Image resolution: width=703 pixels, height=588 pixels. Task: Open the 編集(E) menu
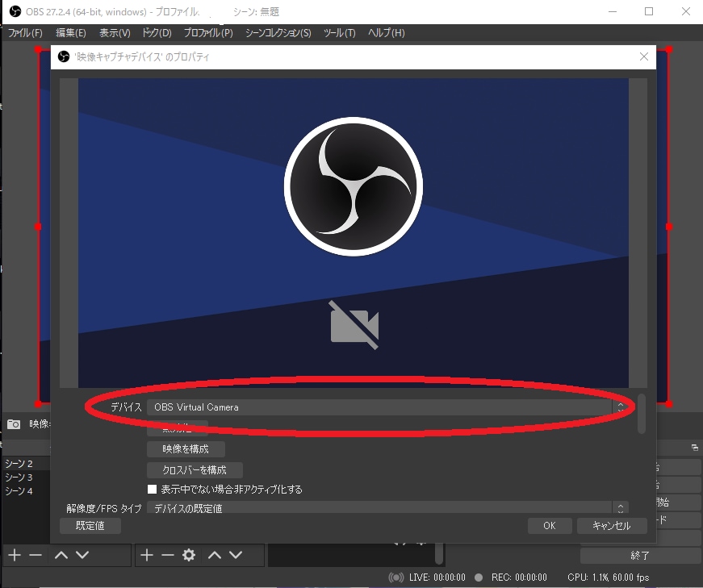pyautogui.click(x=71, y=33)
